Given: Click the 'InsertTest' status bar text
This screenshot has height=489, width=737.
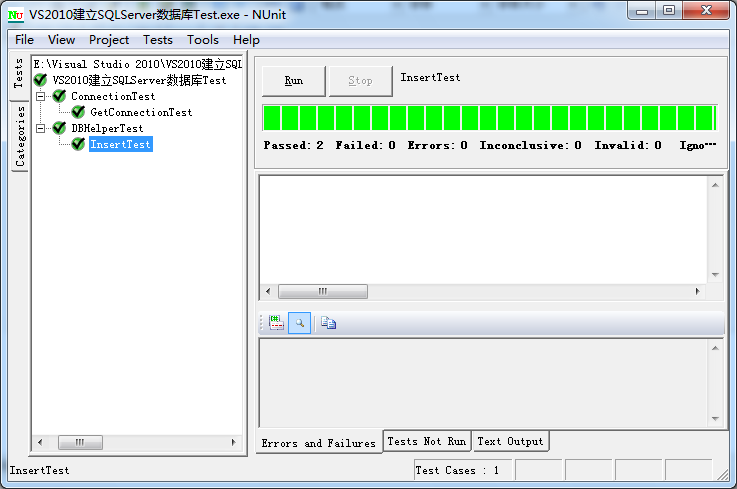Looking at the screenshot, I should click(39, 470).
